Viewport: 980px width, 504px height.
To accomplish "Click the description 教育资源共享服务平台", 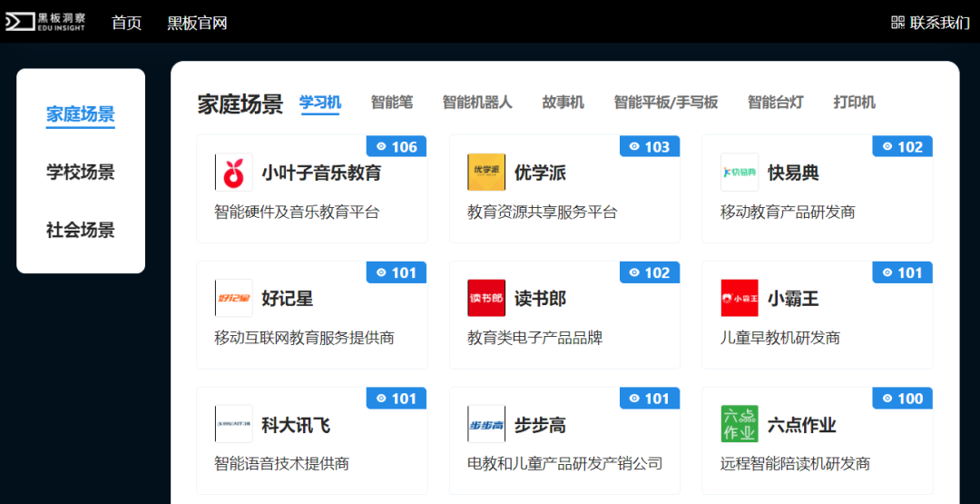I will click(x=543, y=212).
